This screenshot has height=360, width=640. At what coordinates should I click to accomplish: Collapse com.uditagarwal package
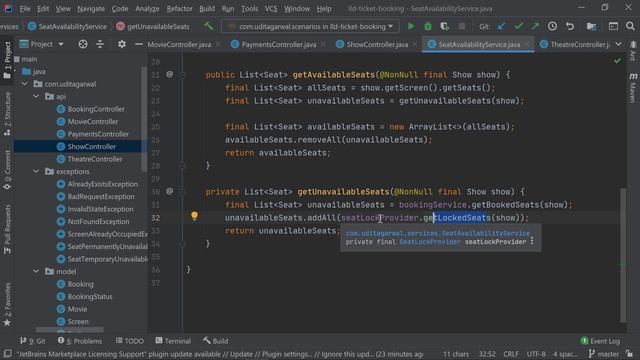click(x=25, y=84)
